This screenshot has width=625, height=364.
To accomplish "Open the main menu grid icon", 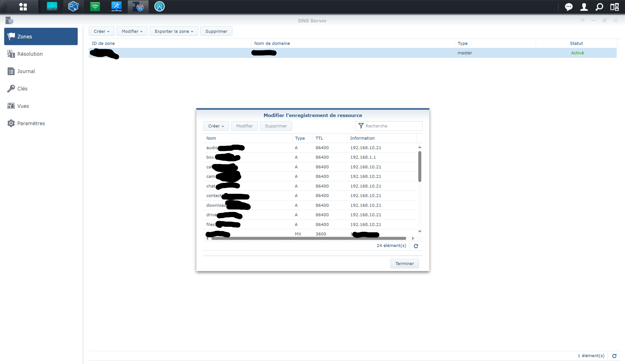I will pos(23,7).
